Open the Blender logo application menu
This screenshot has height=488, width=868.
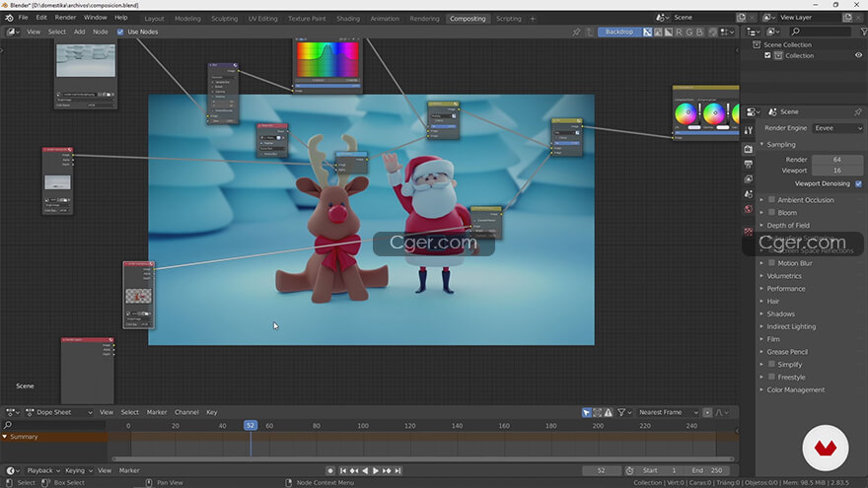tap(9, 18)
